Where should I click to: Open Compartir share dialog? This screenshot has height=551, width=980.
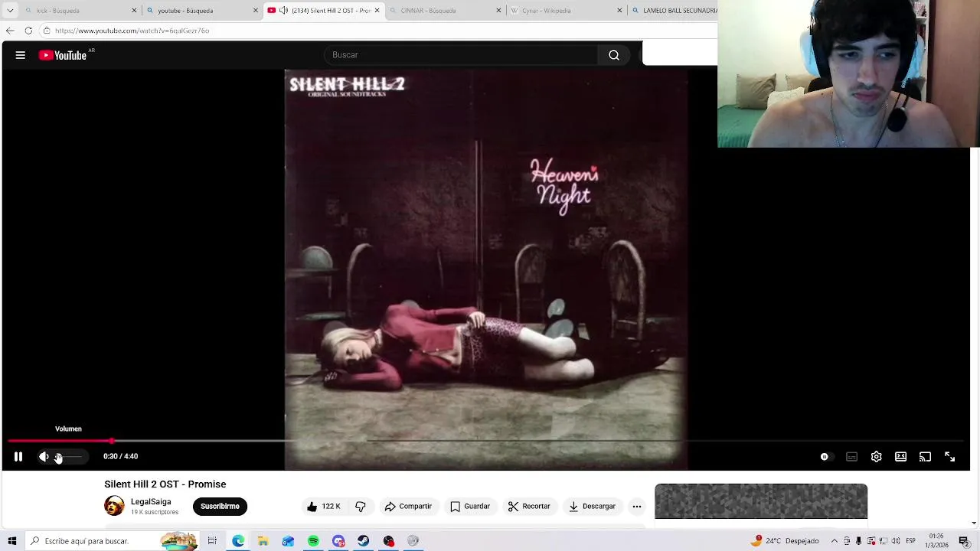pyautogui.click(x=408, y=507)
